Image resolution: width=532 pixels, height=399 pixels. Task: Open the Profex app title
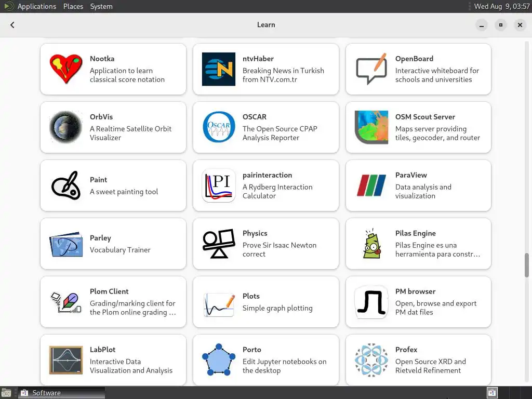pyautogui.click(x=406, y=350)
